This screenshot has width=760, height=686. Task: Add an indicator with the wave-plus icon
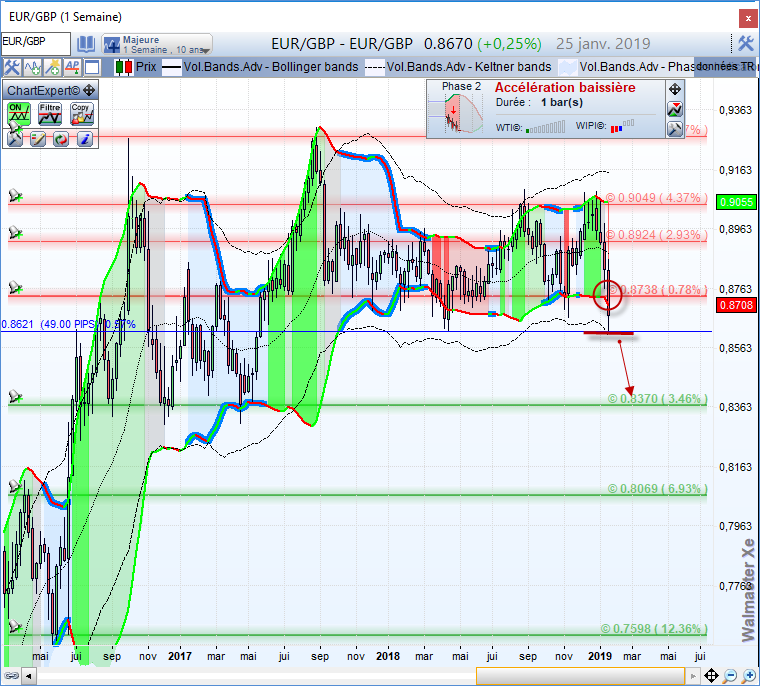[x=32, y=67]
